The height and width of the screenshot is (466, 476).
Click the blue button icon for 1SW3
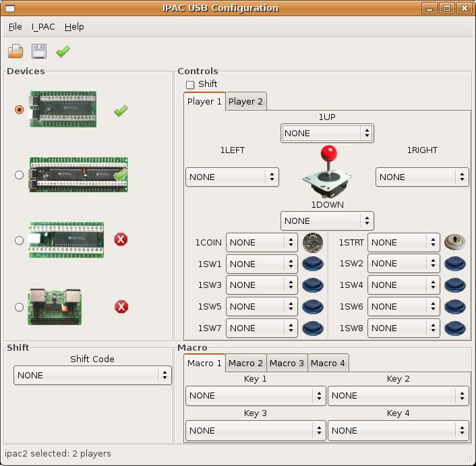click(313, 285)
